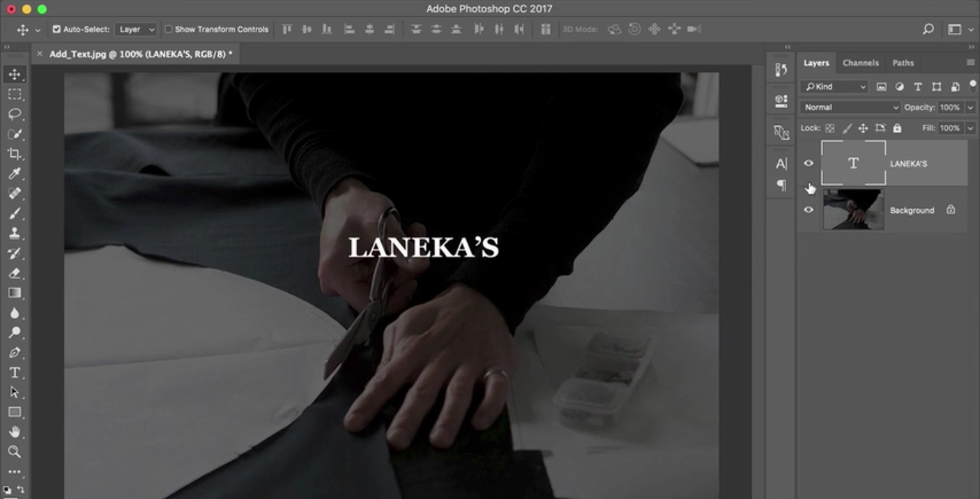
Task: Select the Zoom tool
Action: coord(15,452)
